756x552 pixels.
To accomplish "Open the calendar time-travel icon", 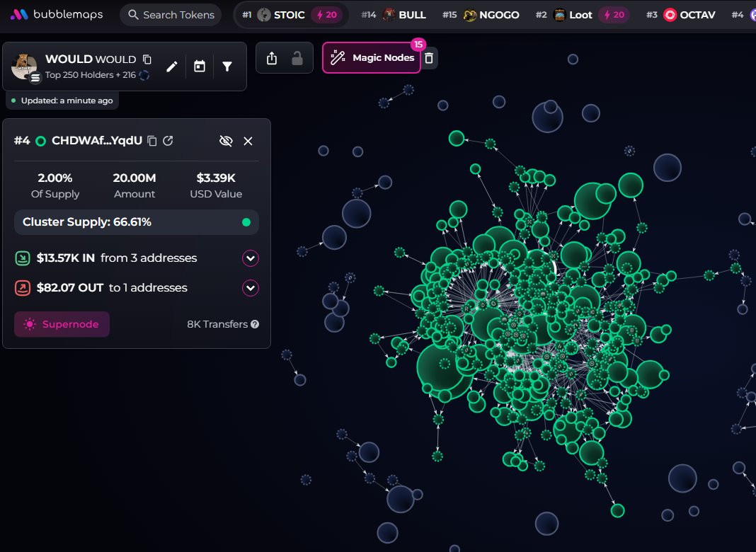I will (x=199, y=65).
